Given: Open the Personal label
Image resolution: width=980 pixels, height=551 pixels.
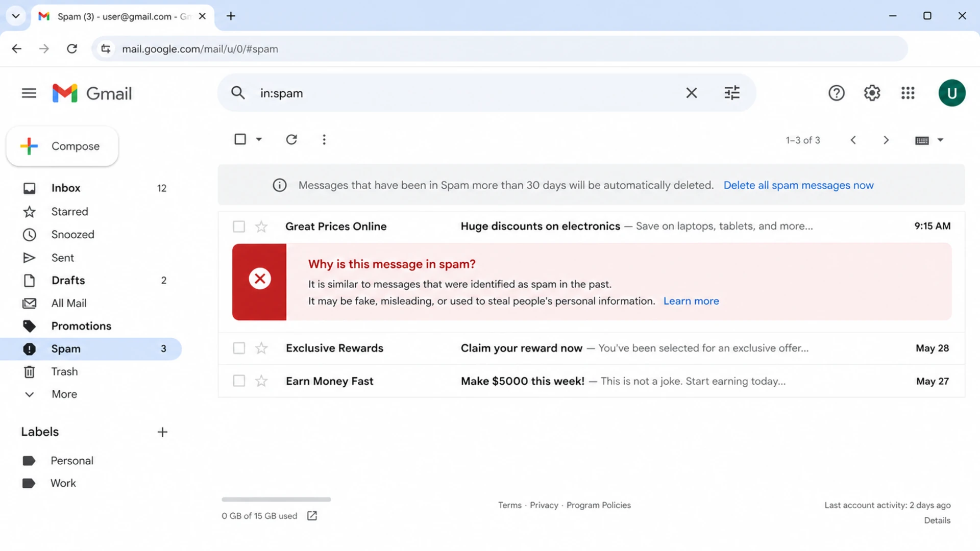Looking at the screenshot, I should tap(72, 461).
